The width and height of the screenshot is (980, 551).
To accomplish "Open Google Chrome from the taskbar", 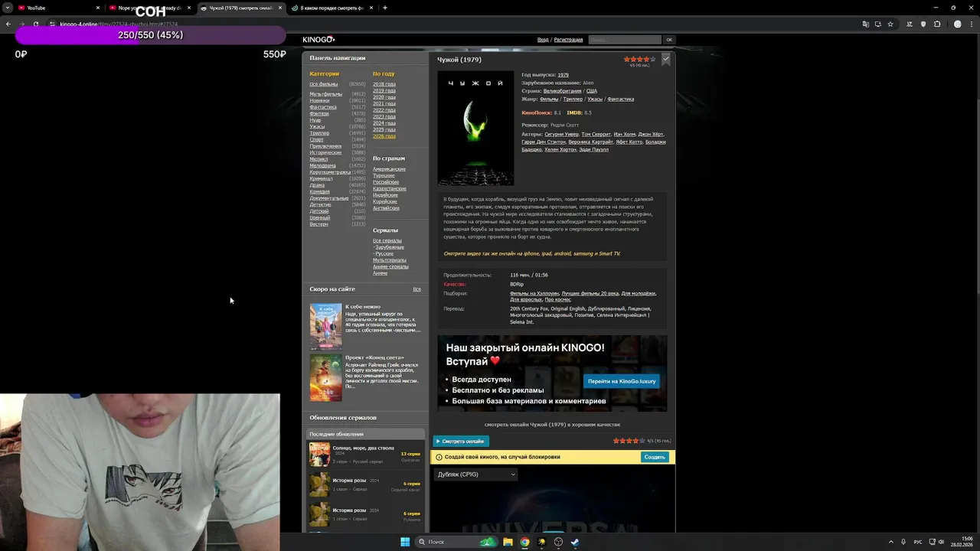I will click(524, 542).
